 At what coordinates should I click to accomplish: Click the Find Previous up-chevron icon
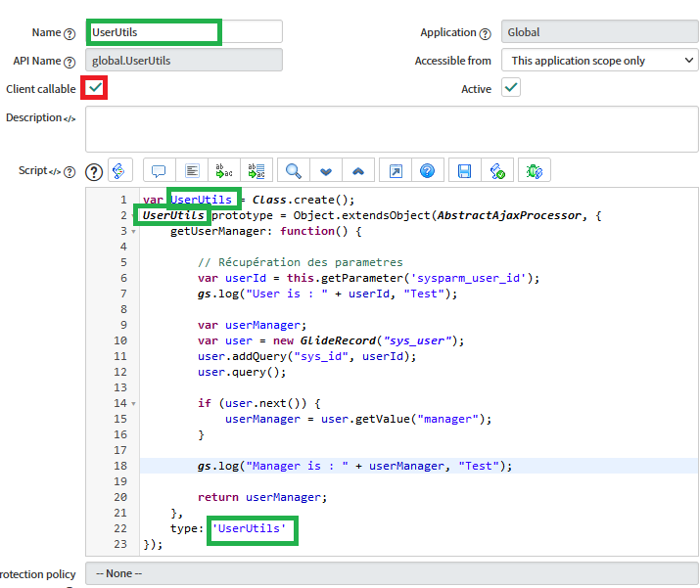tap(358, 170)
